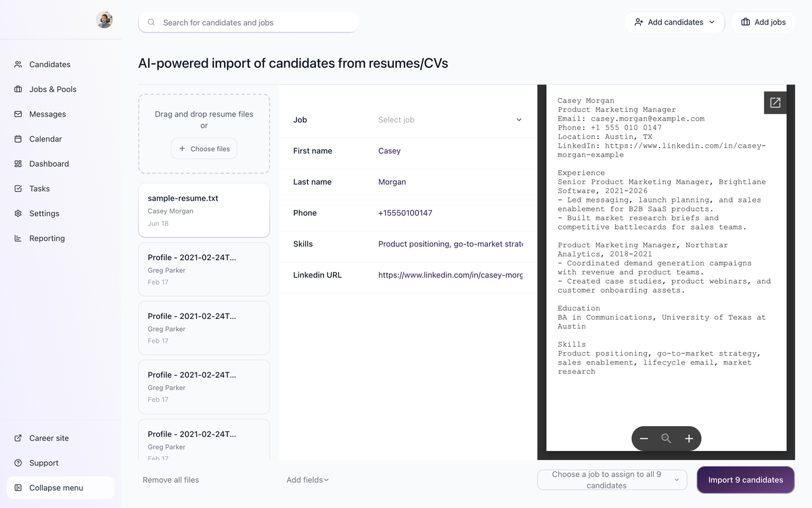The width and height of the screenshot is (812, 508).
Task: Zoom in the resume preview
Action: coord(689,439)
